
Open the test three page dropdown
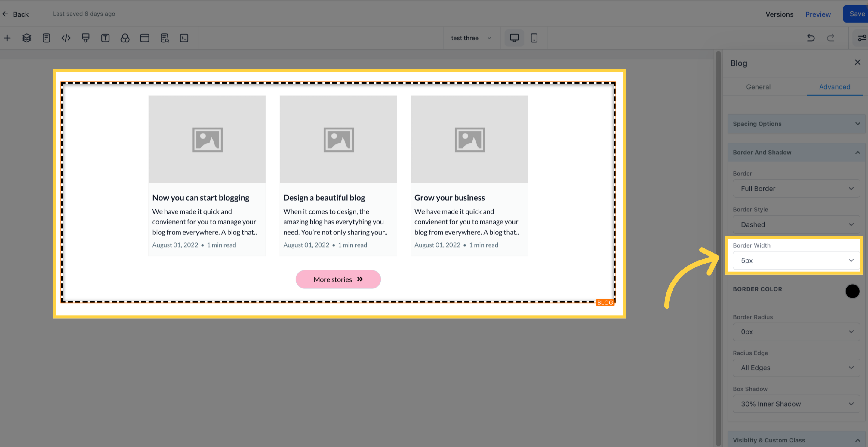click(471, 38)
